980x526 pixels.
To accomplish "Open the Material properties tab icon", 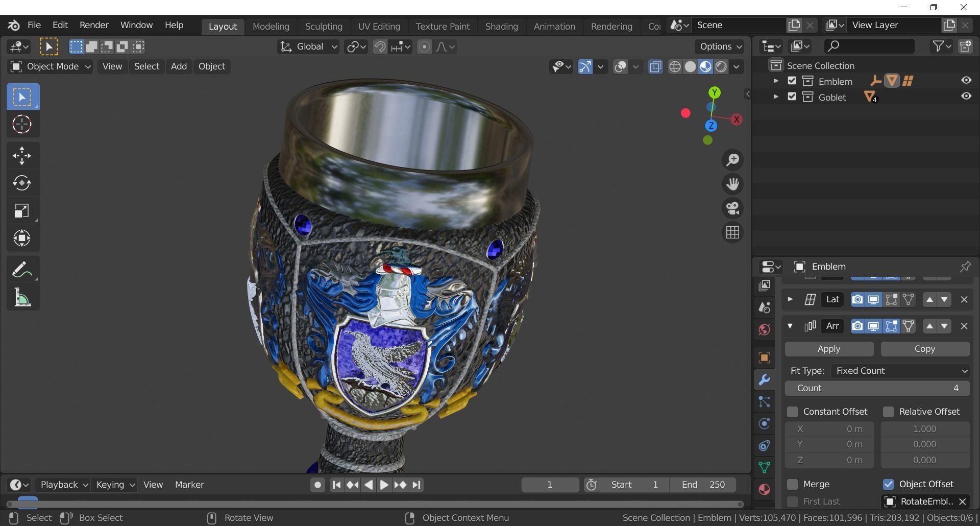I will [x=764, y=489].
